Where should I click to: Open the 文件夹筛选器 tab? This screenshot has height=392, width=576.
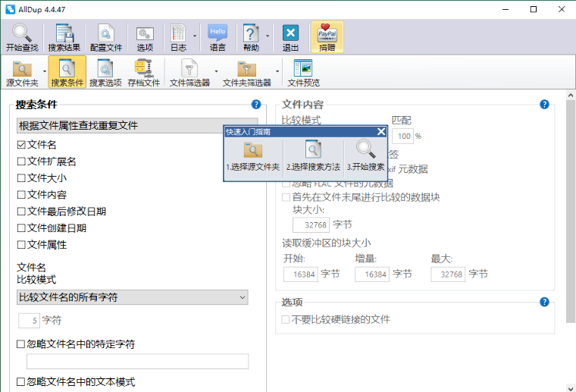point(247,72)
